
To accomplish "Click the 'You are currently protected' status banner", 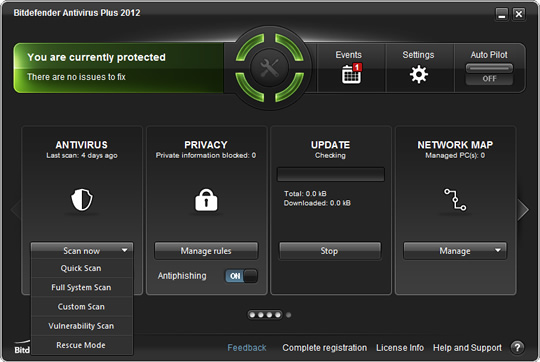I will (x=119, y=68).
